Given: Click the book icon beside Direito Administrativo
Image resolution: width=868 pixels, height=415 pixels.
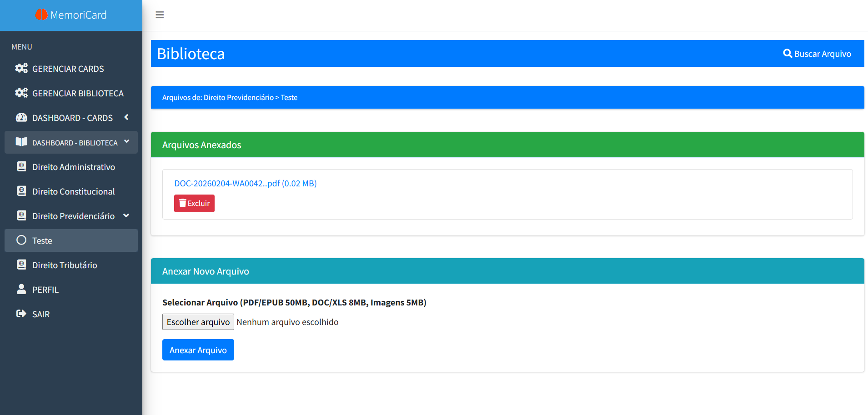Looking at the screenshot, I should click(x=21, y=167).
